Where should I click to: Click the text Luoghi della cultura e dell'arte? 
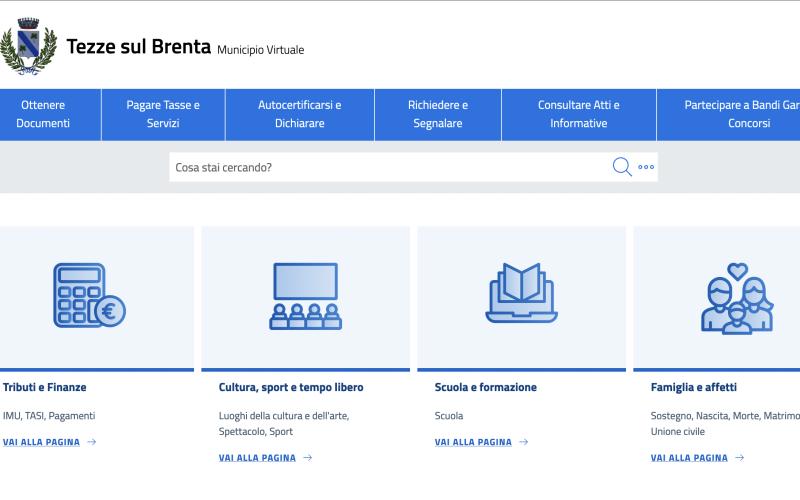[x=284, y=416]
